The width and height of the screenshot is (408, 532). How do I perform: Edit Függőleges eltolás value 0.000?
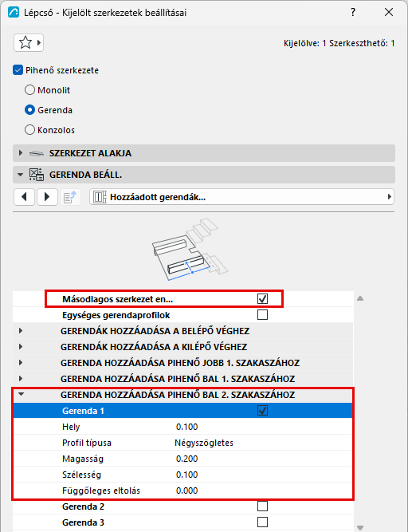(187, 491)
